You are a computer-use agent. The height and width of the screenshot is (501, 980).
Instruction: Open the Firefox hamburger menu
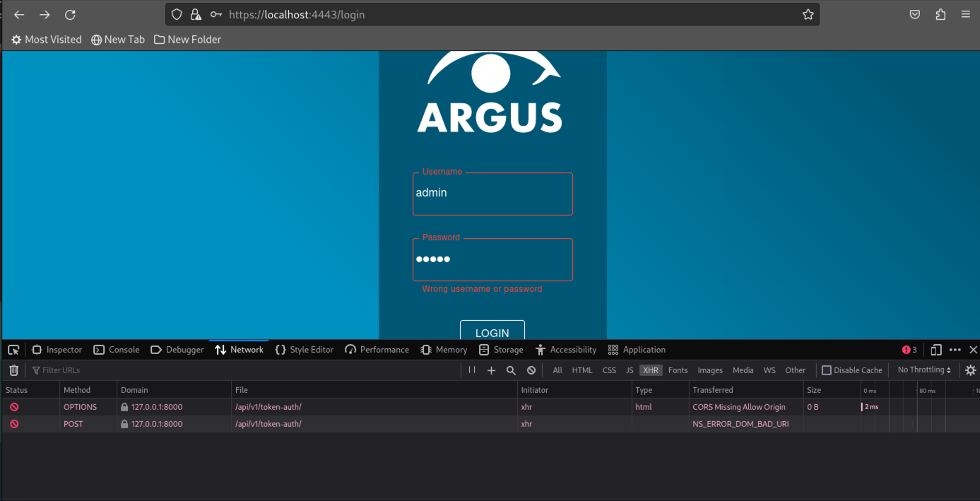(x=965, y=14)
